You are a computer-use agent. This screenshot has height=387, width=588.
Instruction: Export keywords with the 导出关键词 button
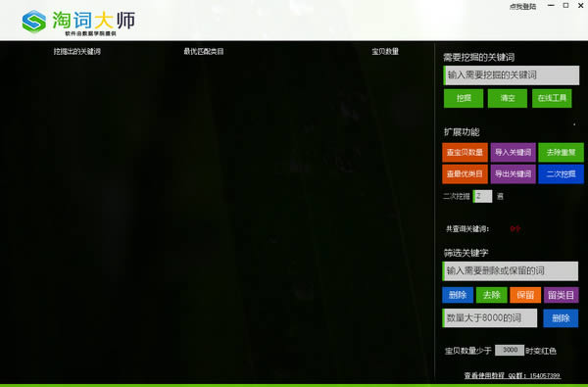(x=513, y=174)
